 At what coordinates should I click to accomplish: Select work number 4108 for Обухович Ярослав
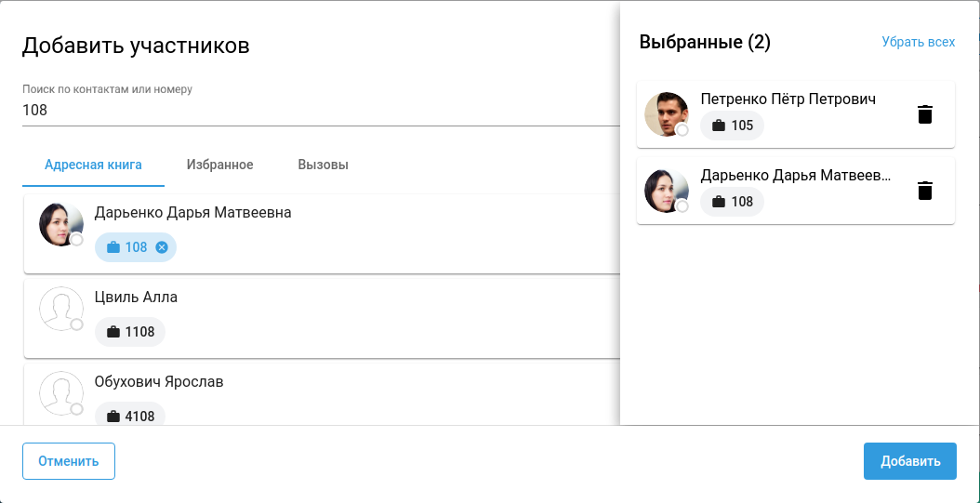point(130,416)
